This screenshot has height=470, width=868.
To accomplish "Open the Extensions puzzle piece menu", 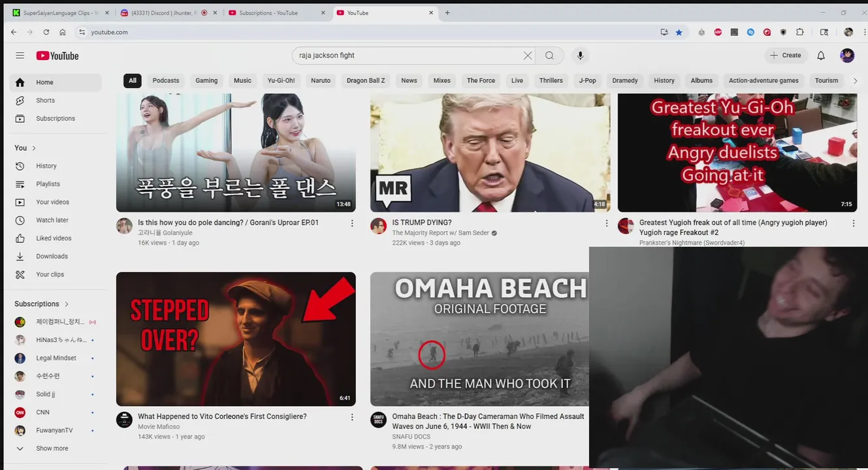I will click(800, 32).
